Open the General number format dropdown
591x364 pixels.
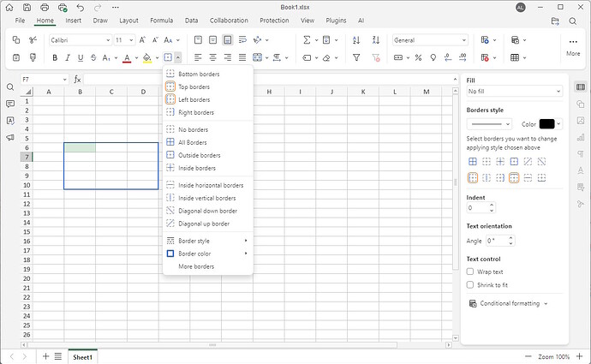(430, 39)
